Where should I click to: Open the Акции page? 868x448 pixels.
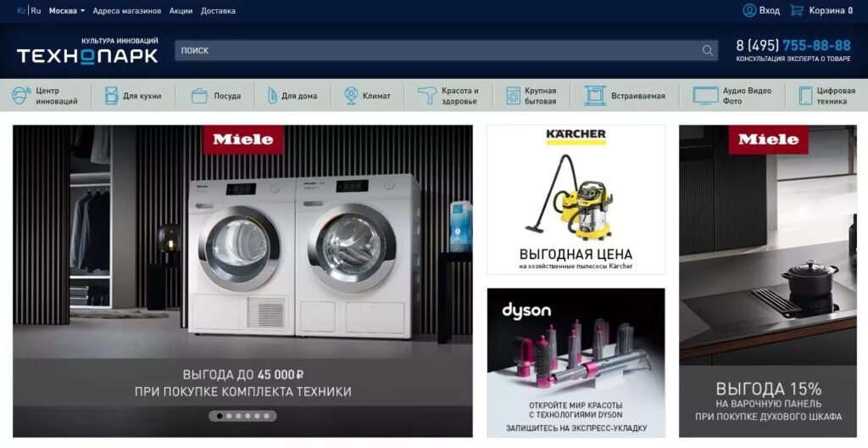coord(181,10)
